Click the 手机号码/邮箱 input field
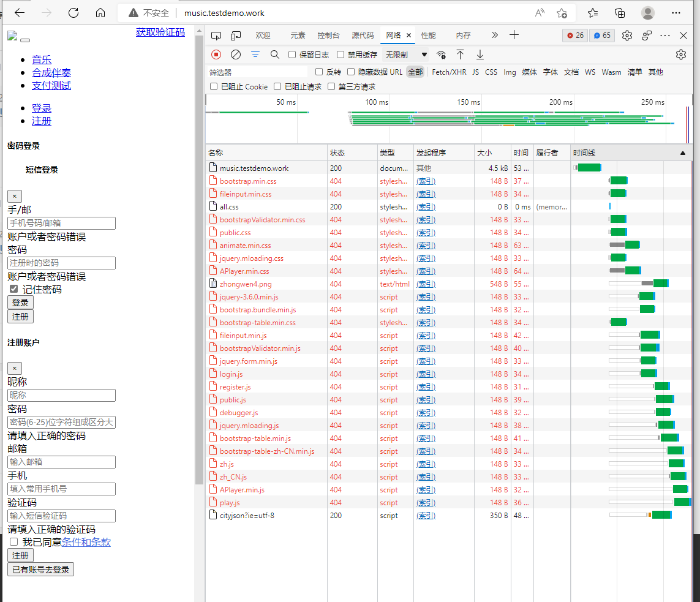 click(62, 223)
